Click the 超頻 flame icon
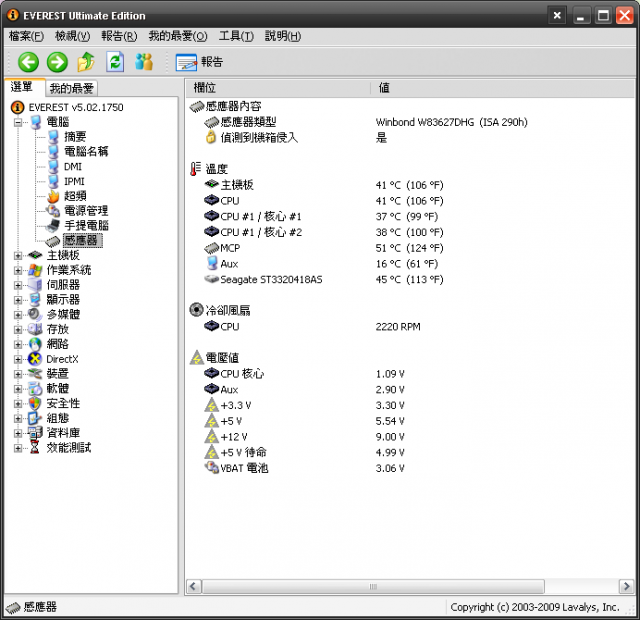Viewport: 640px width, 620px height. coord(53,196)
